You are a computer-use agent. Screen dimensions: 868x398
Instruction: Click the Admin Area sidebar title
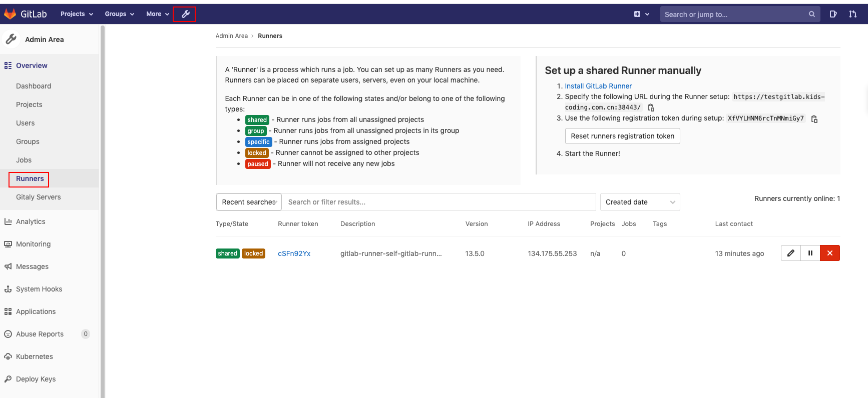click(x=44, y=39)
